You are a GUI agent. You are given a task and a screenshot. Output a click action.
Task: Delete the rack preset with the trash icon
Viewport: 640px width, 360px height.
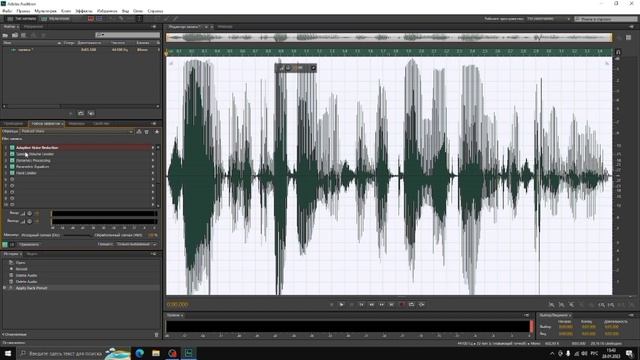pos(147,131)
